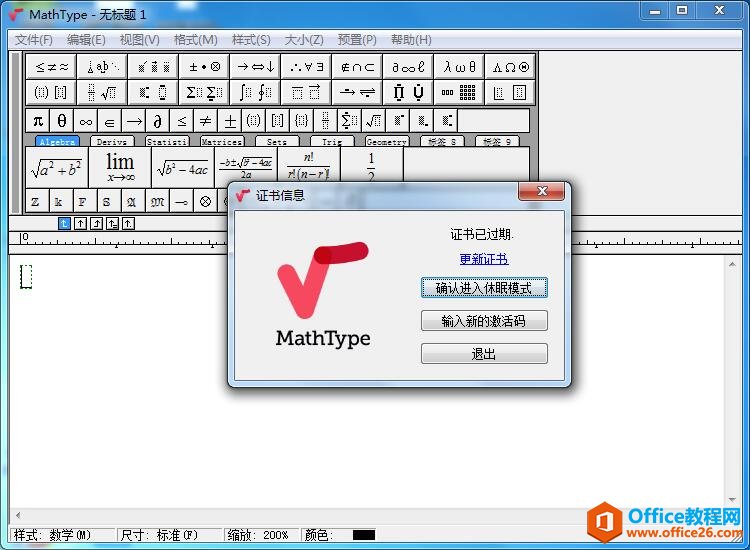Open the 格式(M) menu
Viewport: 750px width, 550px height.
[196, 40]
